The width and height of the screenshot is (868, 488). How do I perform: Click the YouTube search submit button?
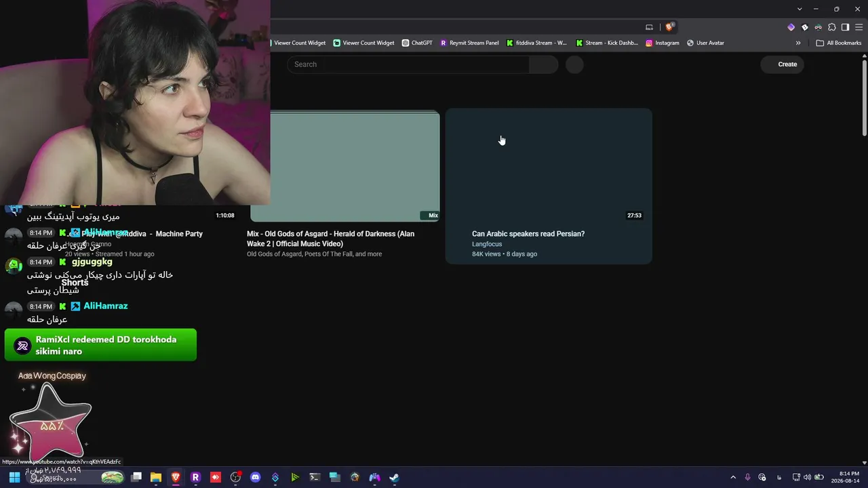[x=543, y=64]
